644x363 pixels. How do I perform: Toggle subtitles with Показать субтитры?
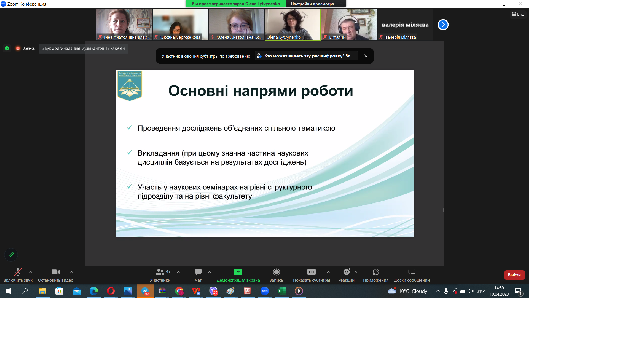(311, 272)
